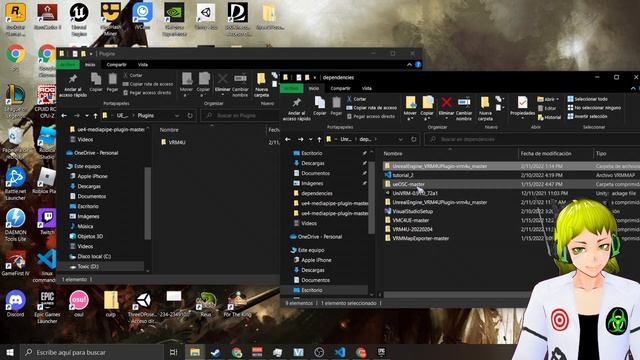Image resolution: width=640 pixels, height=360 pixels.
Task: Open Compartir tab in Plugins window
Action: coord(116,64)
